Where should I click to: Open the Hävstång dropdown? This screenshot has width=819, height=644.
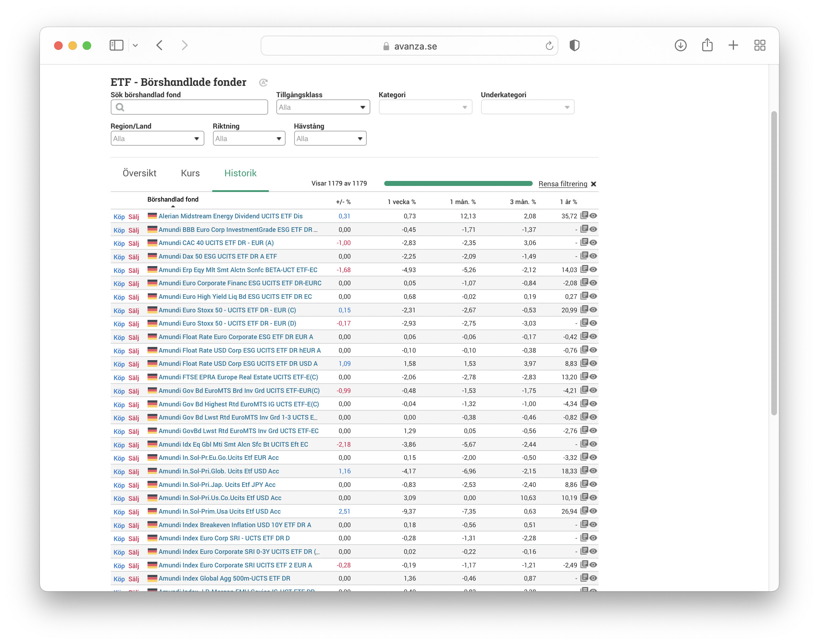point(330,138)
